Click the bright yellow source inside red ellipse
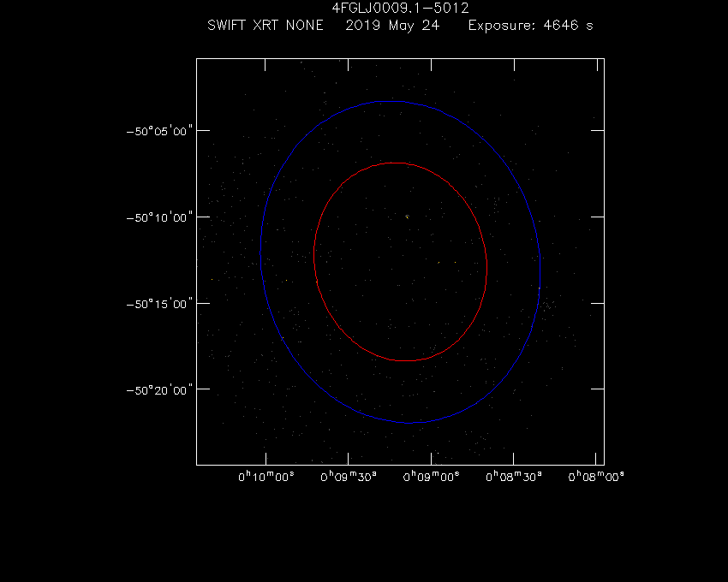The height and width of the screenshot is (582, 728). tap(407, 217)
